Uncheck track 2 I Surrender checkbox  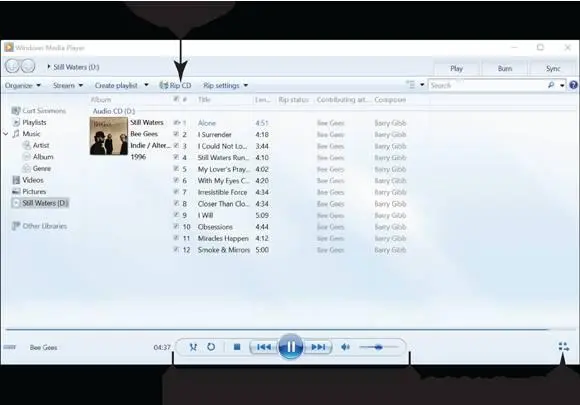point(176,134)
